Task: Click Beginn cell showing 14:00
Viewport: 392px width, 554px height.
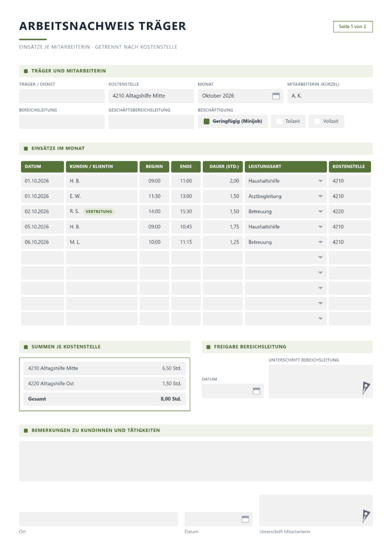Action: [x=155, y=212]
